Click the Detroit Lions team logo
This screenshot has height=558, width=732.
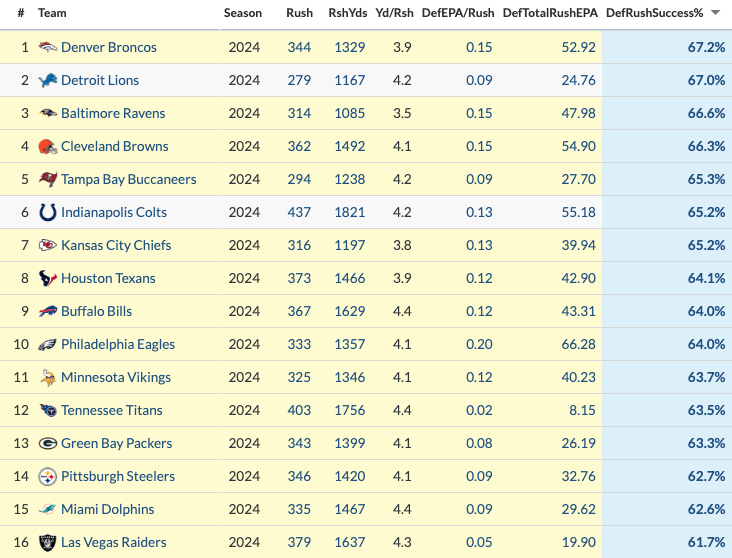click(48, 80)
